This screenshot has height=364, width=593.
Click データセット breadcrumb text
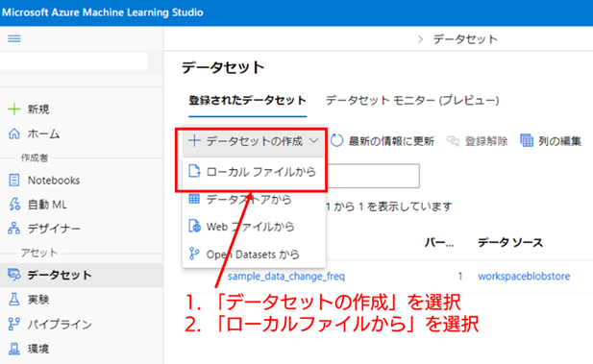pos(465,39)
